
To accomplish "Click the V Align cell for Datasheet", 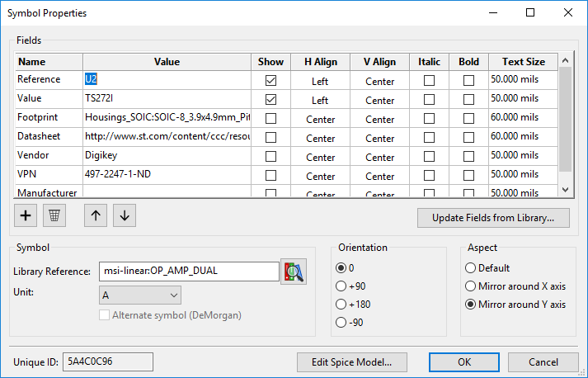I will pos(379,138).
